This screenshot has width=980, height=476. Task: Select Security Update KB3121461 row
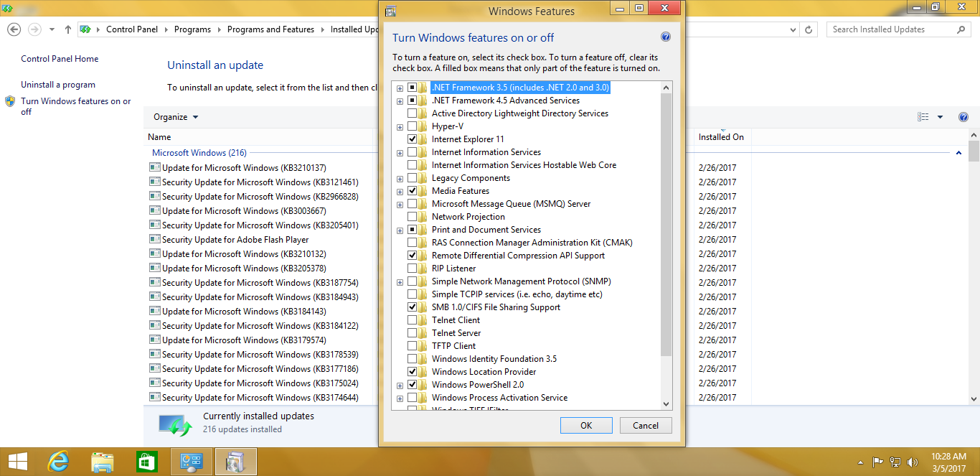(x=260, y=182)
